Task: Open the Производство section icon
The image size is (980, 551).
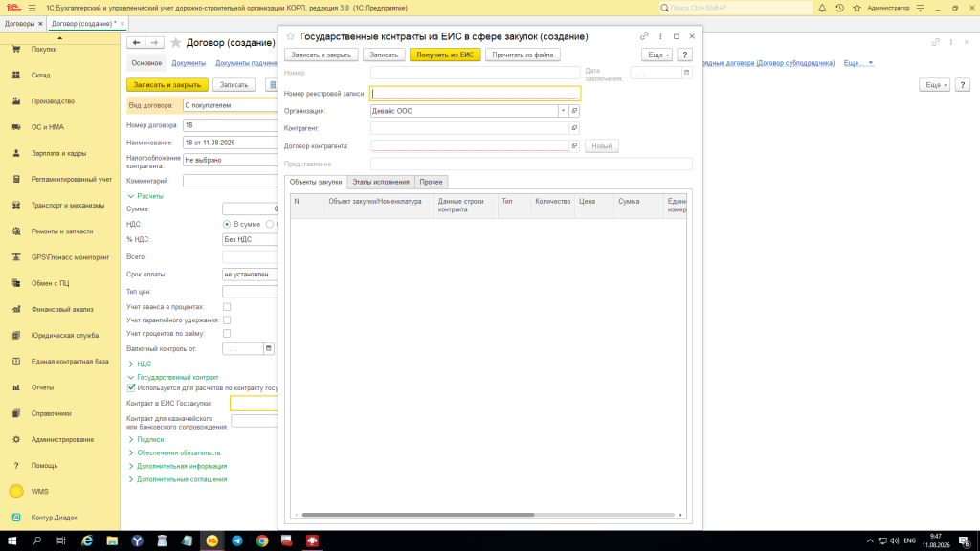Action: [x=16, y=101]
